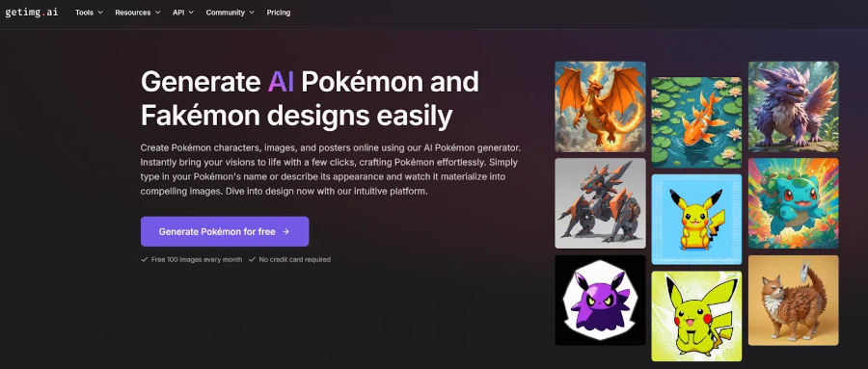The image size is (868, 369).
Task: Open the purple ghost sticker image
Action: pos(600,300)
